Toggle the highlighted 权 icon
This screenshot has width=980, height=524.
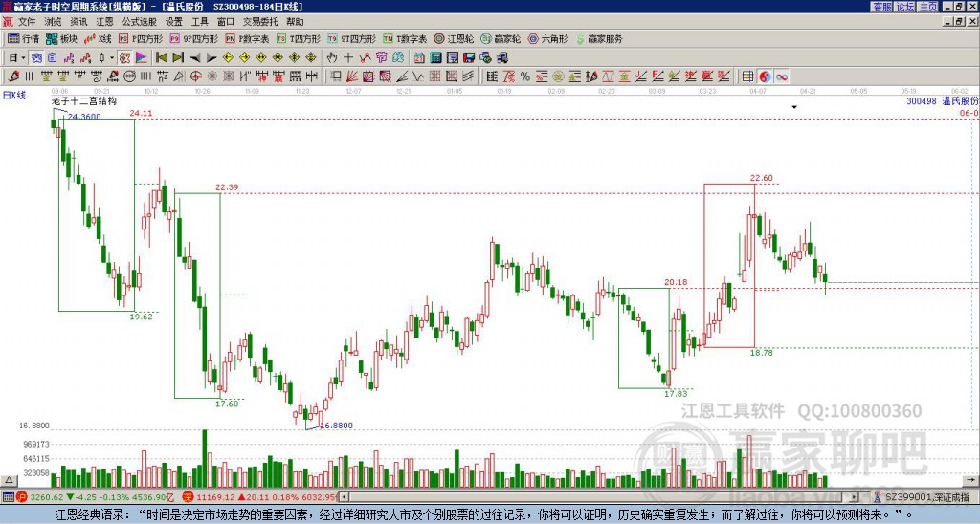125,57
